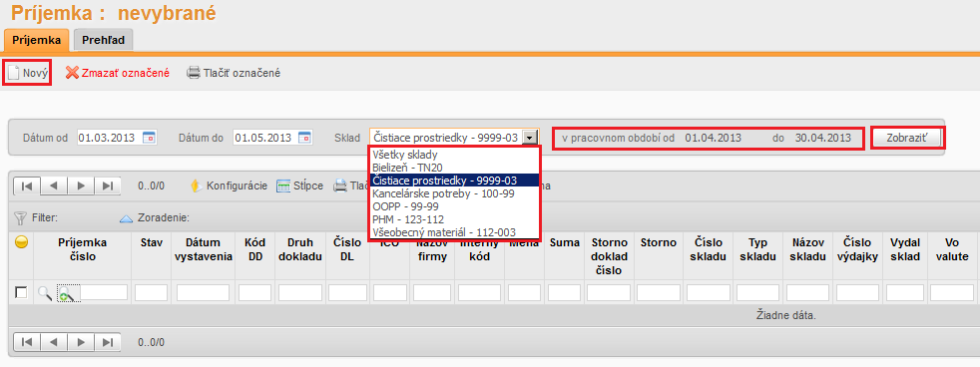The width and height of the screenshot is (980, 367).
Task: Click the Žiadne dáta. message
Action: [786, 315]
